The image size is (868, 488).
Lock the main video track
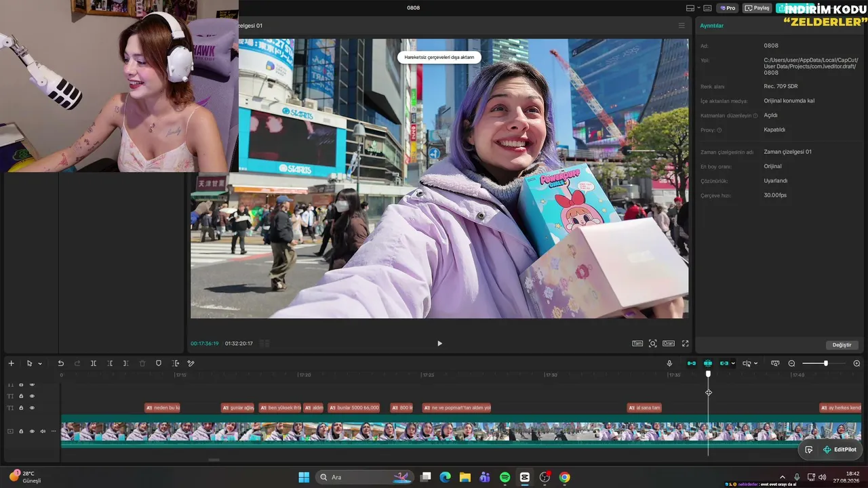21,431
